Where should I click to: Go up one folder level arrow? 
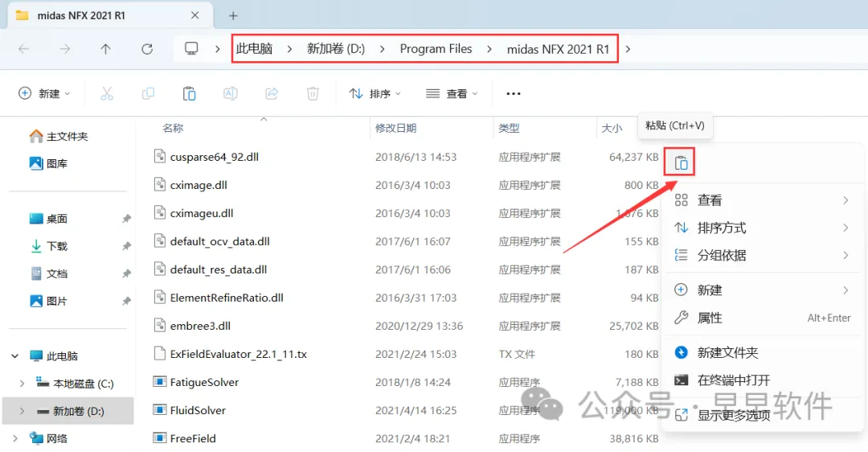106,49
